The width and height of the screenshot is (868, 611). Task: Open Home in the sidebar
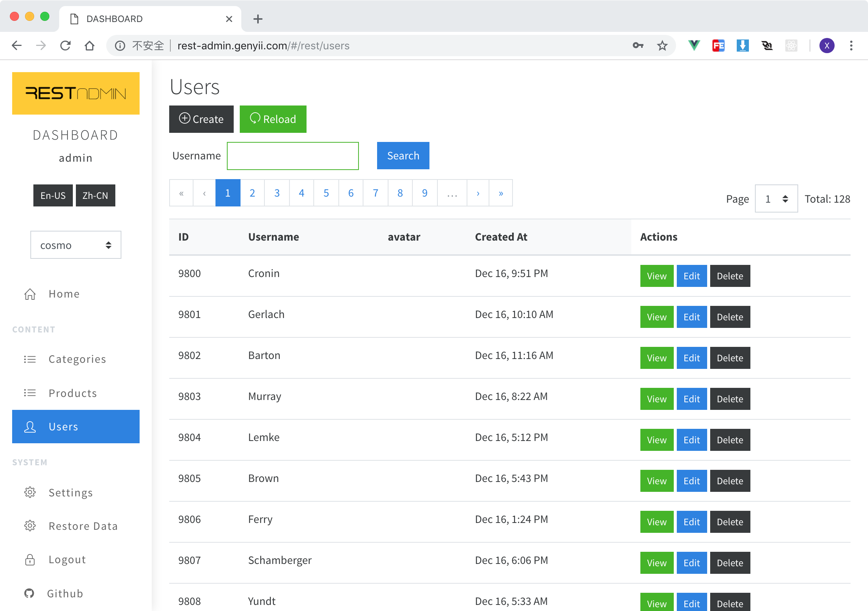click(x=76, y=294)
